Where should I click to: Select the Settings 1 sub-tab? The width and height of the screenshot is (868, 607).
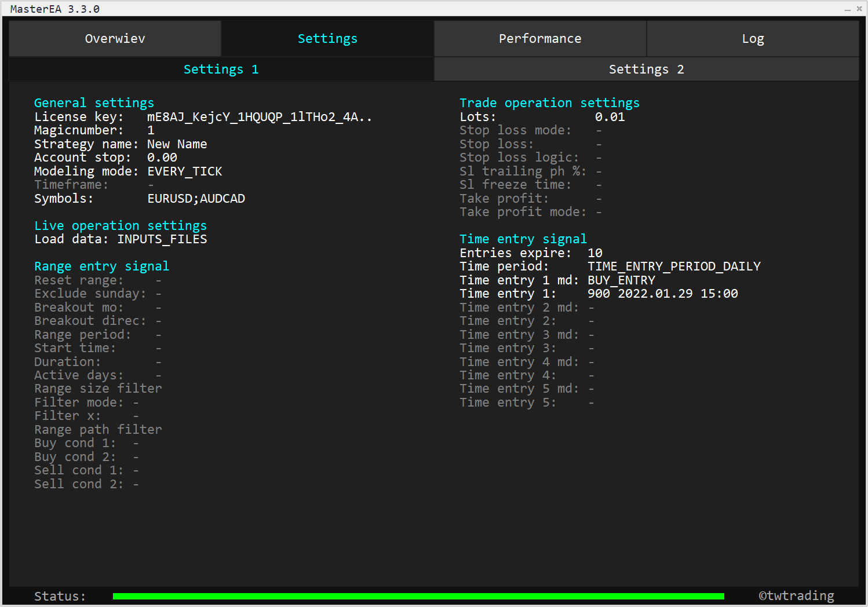click(221, 70)
